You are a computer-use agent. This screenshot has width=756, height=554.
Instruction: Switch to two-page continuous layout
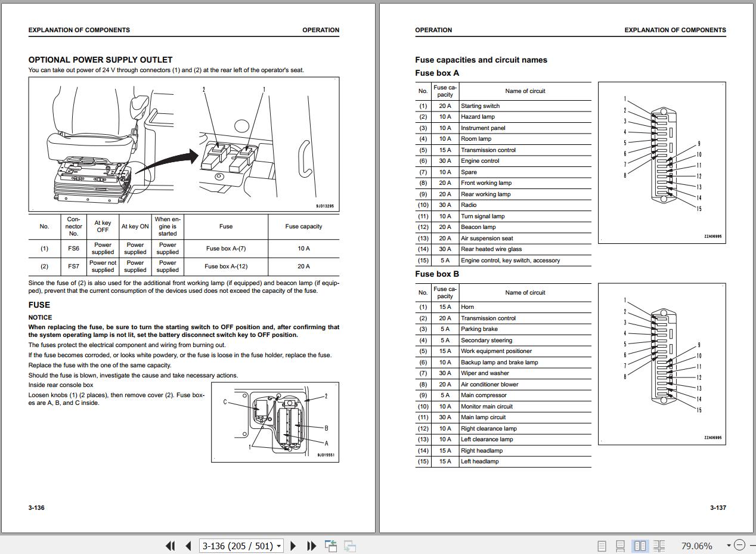point(659,546)
